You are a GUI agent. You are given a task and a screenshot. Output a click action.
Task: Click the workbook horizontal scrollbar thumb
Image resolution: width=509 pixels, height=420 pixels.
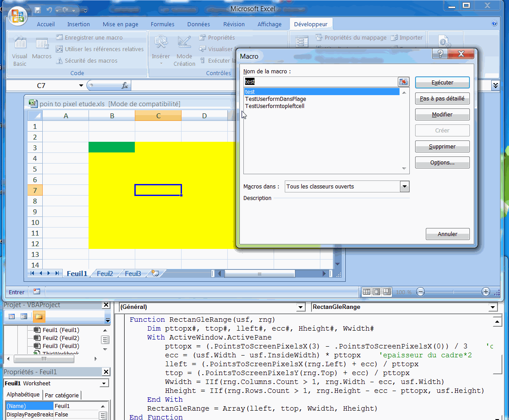point(259,274)
